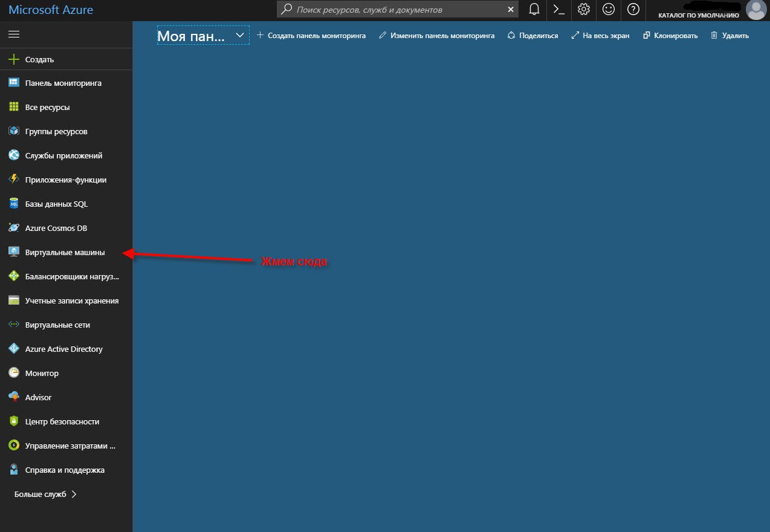The image size is (770, 532).
Task: Open the settings gear icon
Action: click(x=583, y=10)
